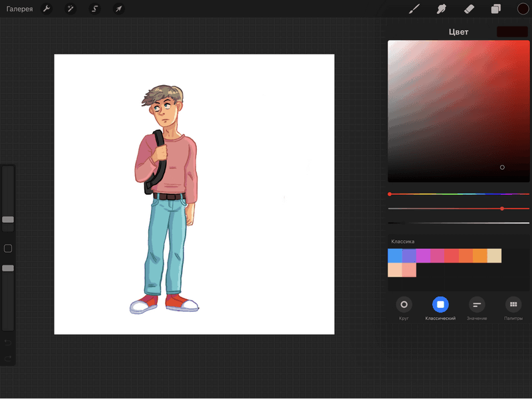Screen dimensions: 532x399
Task: Click the hue slider track
Action: pyautogui.click(x=459, y=194)
